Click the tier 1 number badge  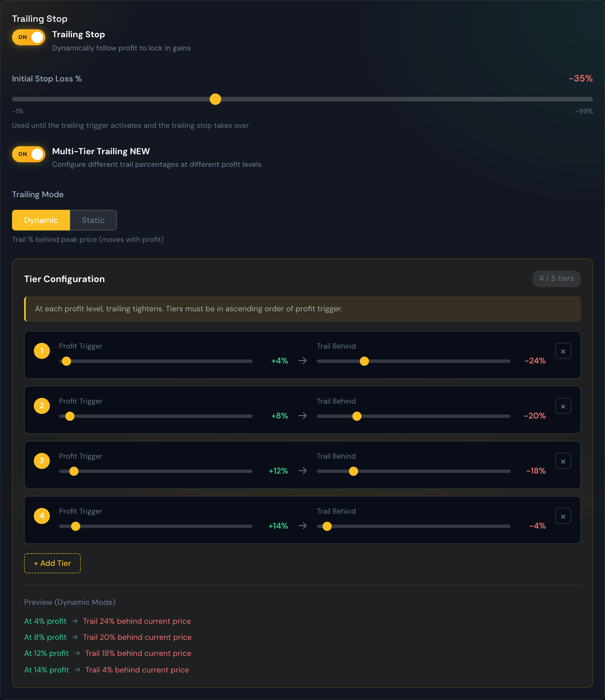[42, 351]
